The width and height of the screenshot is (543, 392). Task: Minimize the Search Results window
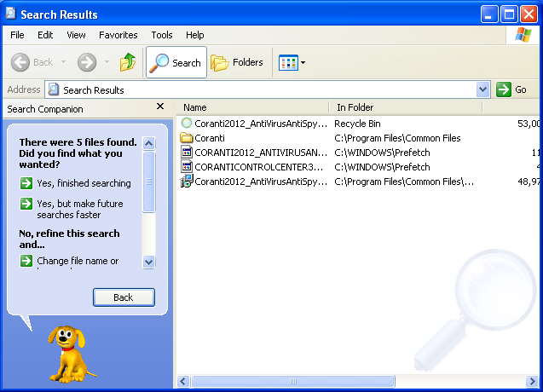coord(489,14)
